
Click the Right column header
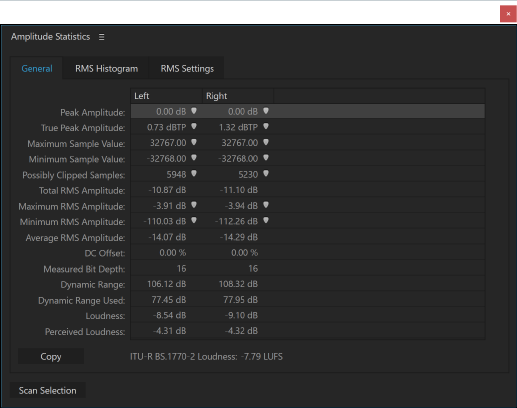point(238,96)
